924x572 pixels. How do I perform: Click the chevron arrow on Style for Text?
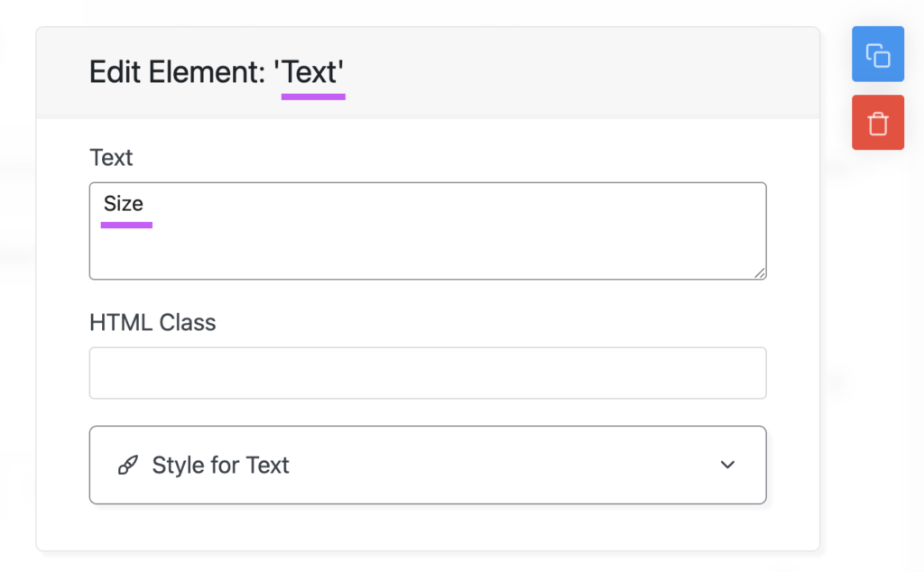tap(727, 465)
